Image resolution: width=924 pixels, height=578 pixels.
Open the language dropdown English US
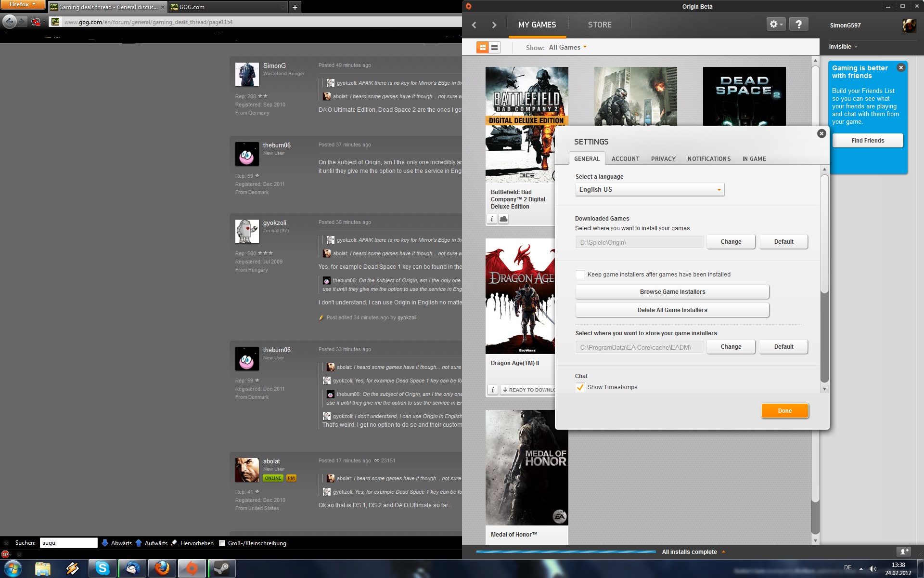[650, 189]
